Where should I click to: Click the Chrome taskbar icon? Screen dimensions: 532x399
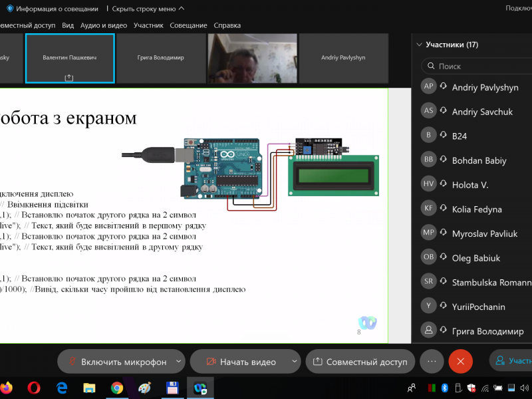point(117,387)
